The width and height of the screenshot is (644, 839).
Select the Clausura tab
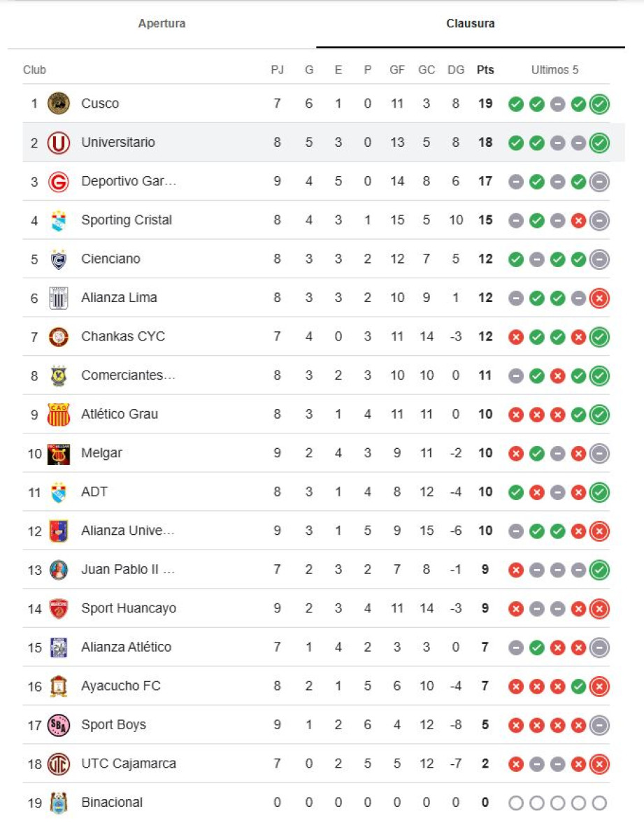click(471, 24)
